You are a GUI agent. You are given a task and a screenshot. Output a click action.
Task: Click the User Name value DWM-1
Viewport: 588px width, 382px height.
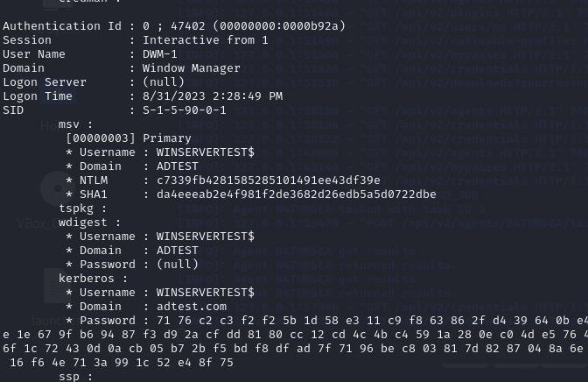(x=160, y=54)
